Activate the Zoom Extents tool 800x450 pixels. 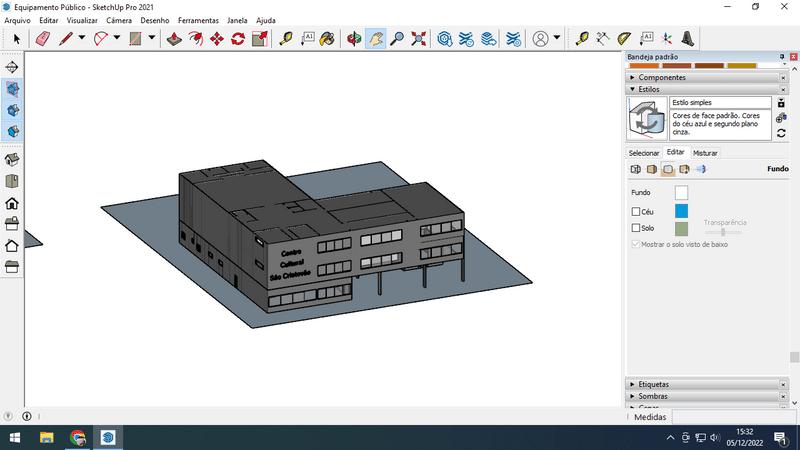click(419, 39)
